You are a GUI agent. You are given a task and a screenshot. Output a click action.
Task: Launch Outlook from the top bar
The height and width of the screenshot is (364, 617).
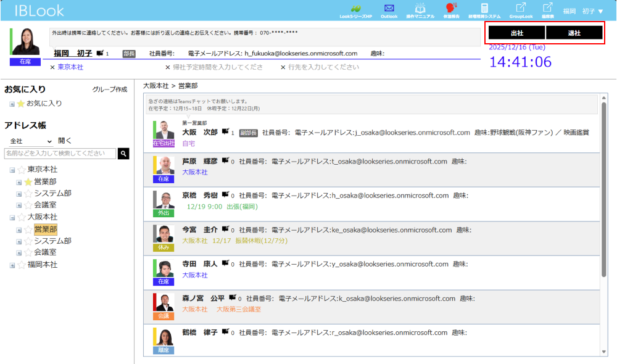389,9
